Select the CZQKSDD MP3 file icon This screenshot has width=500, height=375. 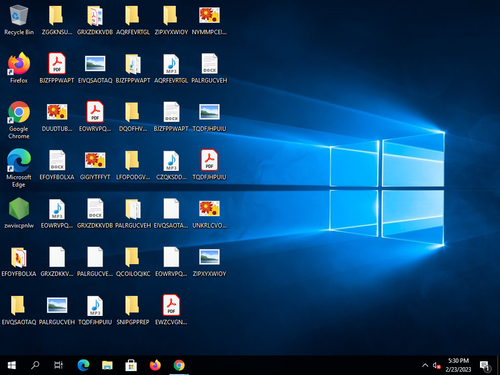(171, 165)
